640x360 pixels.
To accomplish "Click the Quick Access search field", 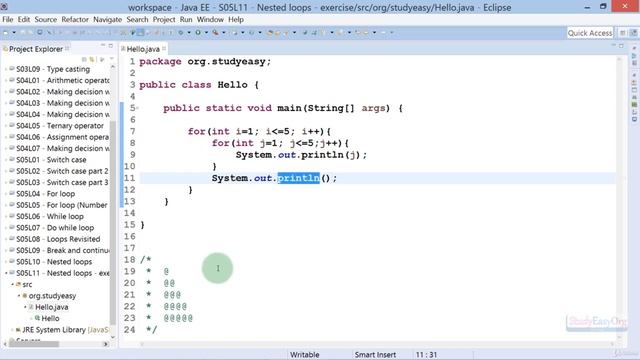I will 590,33.
